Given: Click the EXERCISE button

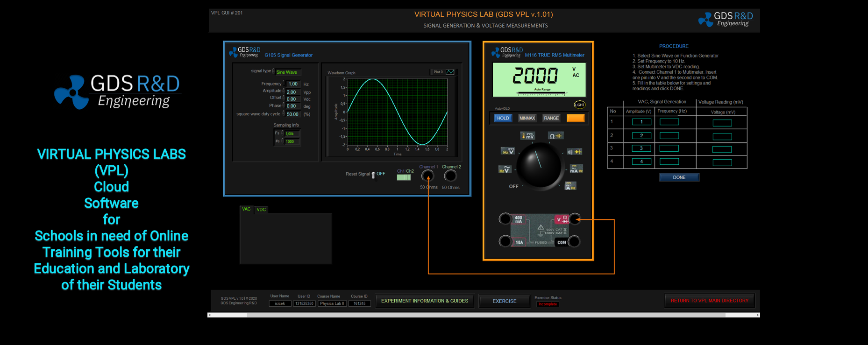Looking at the screenshot, I should (505, 301).
